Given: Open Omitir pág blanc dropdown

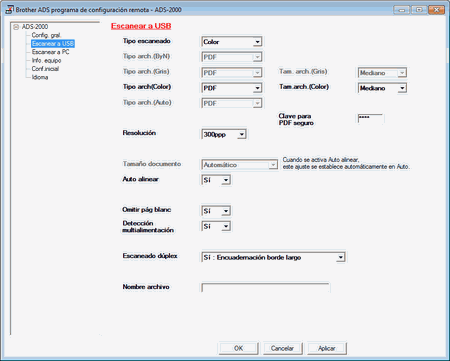Looking at the screenshot, I should (216, 211).
